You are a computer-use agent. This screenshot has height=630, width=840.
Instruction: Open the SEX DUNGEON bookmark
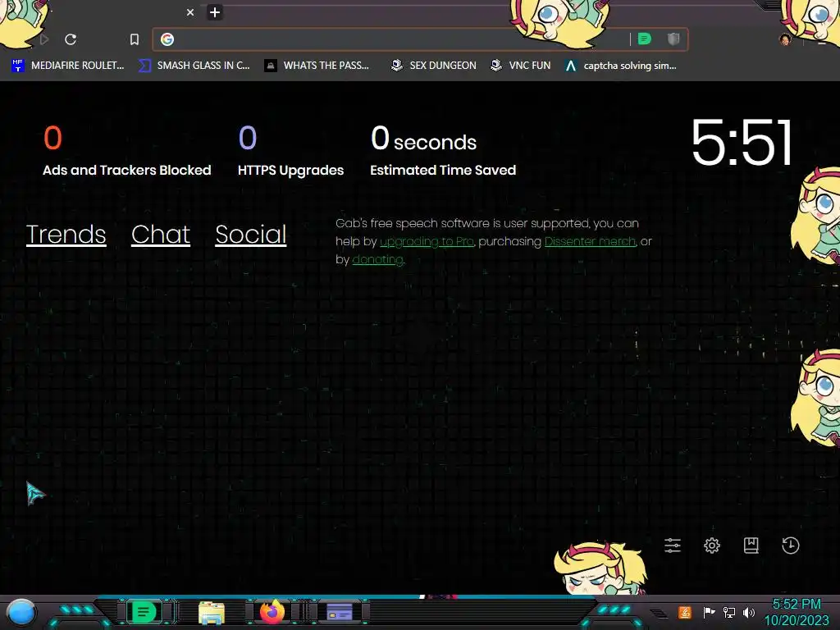[433, 66]
